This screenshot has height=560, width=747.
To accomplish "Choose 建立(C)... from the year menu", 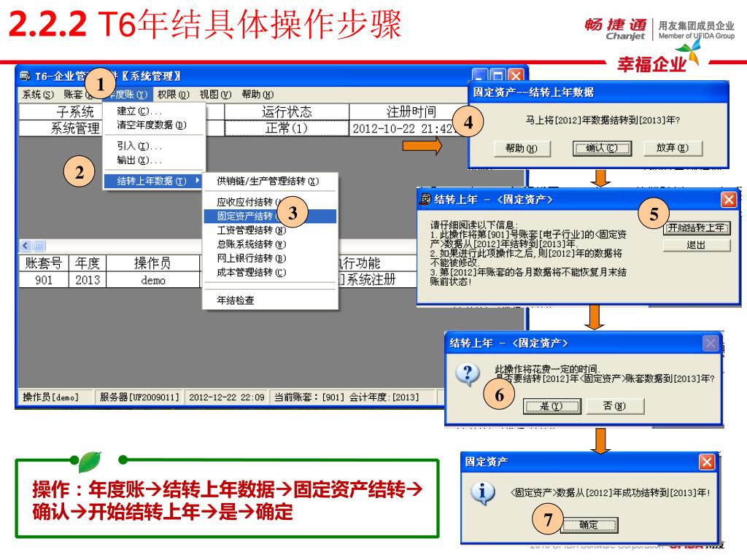I will click(x=153, y=111).
